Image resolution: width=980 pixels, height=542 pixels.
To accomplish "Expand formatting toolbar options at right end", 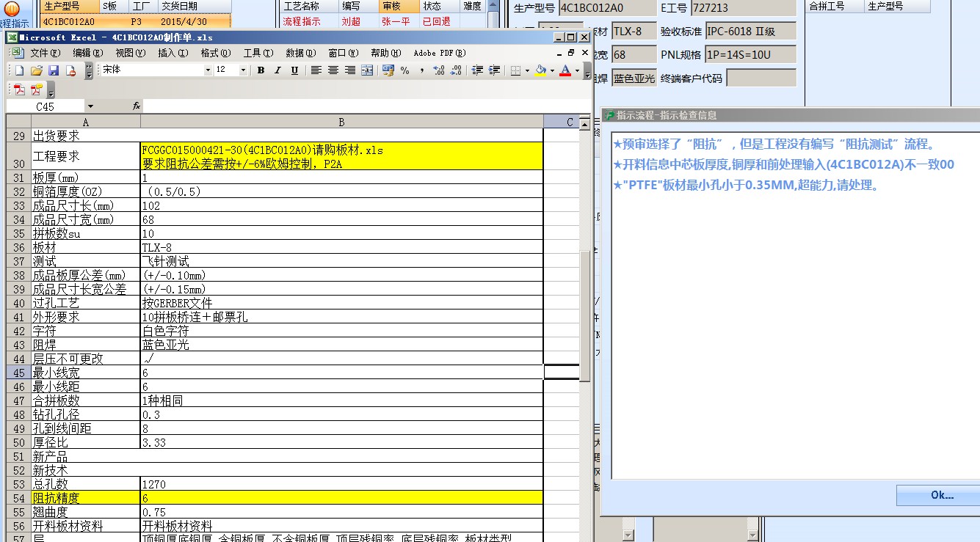I will (x=587, y=70).
